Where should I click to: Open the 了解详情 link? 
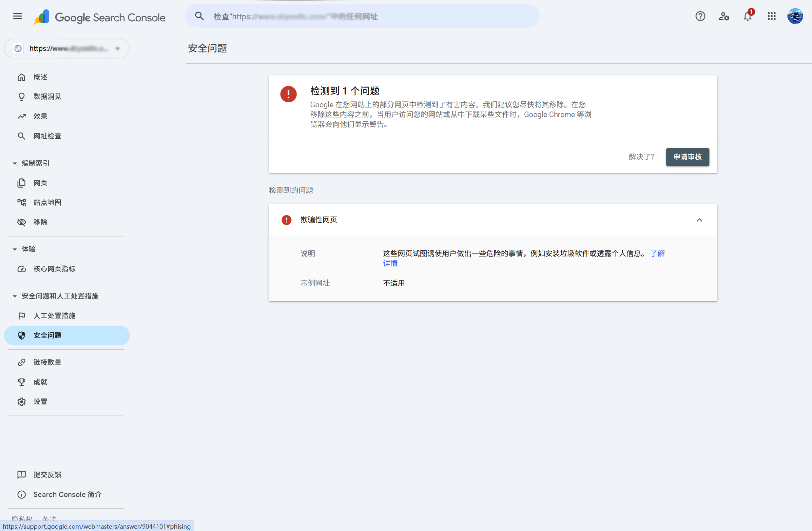(657, 254)
